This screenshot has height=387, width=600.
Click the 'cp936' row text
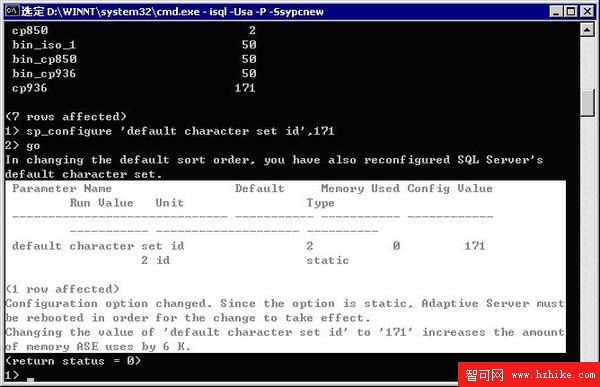click(30, 88)
